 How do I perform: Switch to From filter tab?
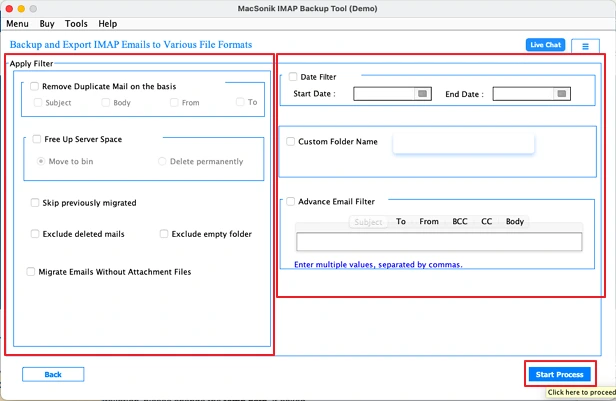(x=429, y=222)
